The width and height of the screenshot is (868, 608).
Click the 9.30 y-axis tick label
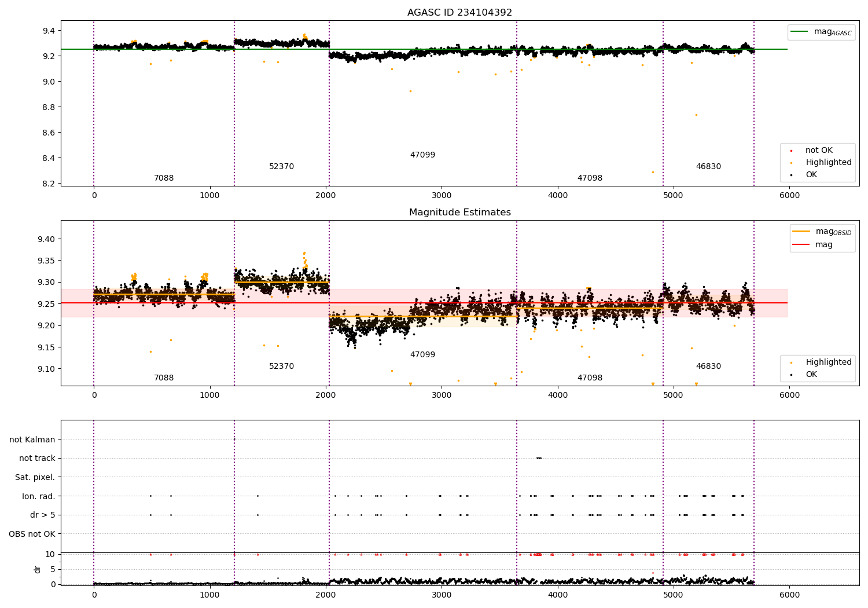point(46,283)
